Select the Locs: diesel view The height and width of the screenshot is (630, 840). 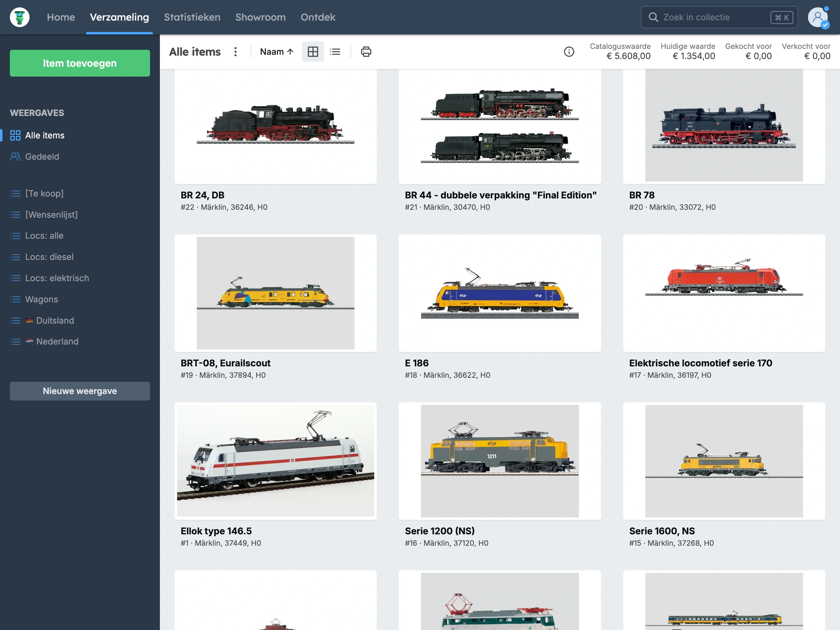[x=49, y=257]
